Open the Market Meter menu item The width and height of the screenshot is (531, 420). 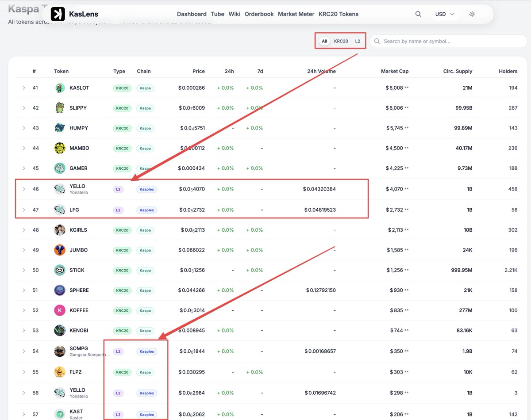[x=296, y=14]
